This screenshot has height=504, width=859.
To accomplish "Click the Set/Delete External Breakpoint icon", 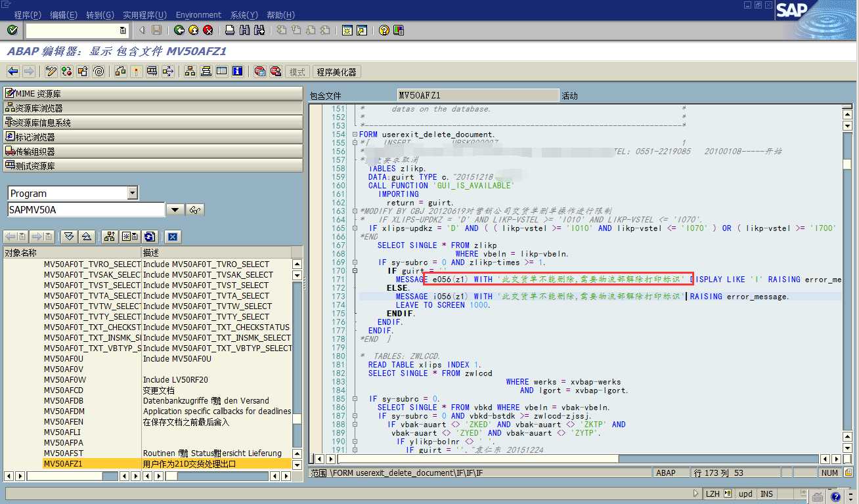I will [x=276, y=72].
